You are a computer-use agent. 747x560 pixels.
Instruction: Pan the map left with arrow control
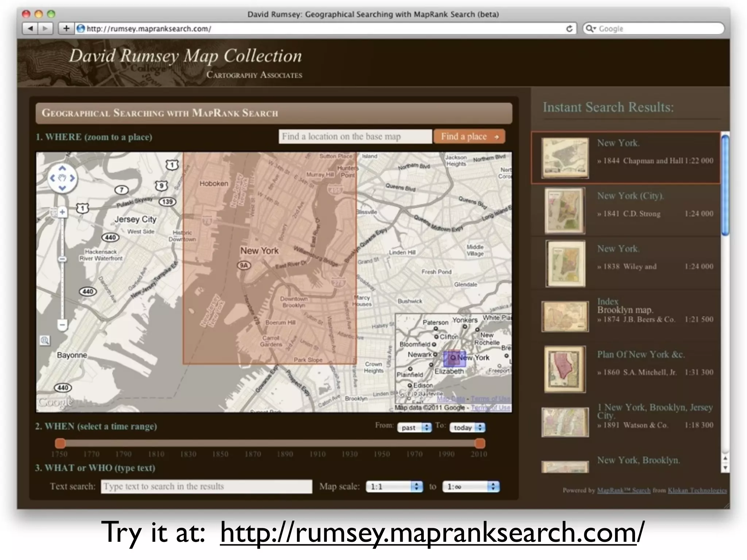pos(52,178)
